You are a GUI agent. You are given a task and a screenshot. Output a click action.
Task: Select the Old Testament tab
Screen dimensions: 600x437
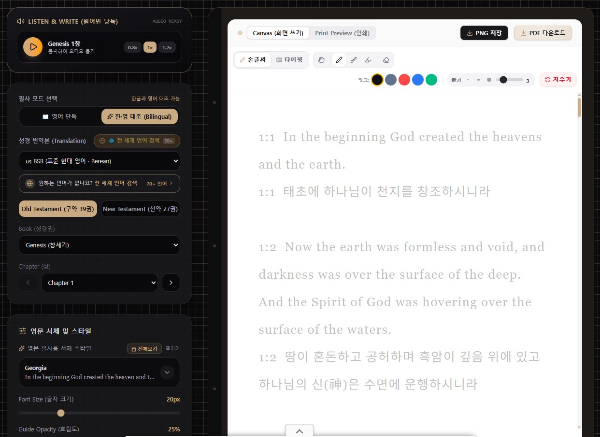(58, 209)
